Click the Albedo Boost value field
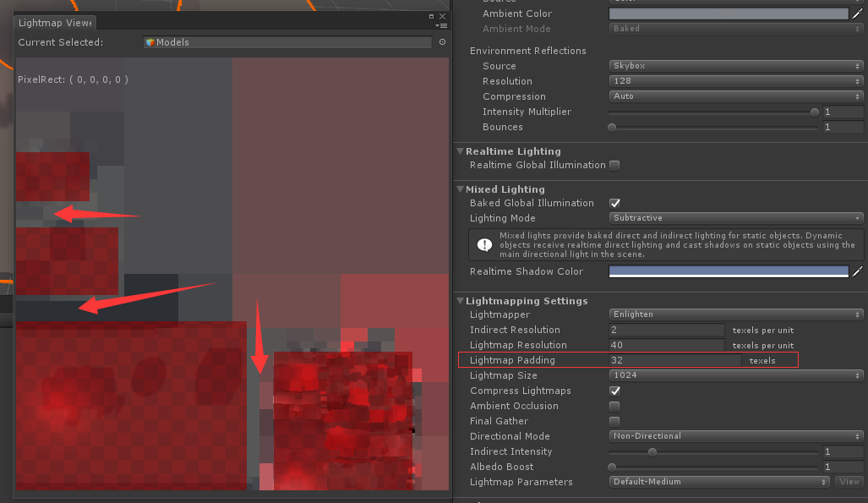Viewport: 868px width, 503px height. pyautogui.click(x=843, y=467)
